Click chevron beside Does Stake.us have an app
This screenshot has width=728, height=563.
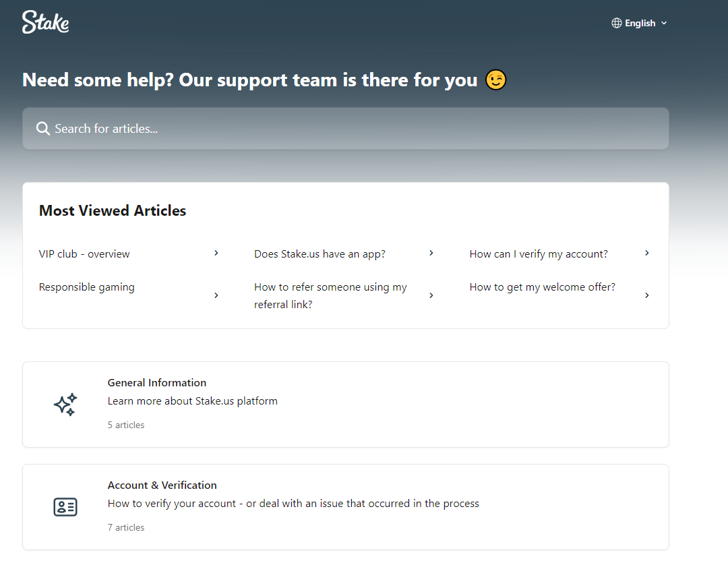tap(431, 253)
